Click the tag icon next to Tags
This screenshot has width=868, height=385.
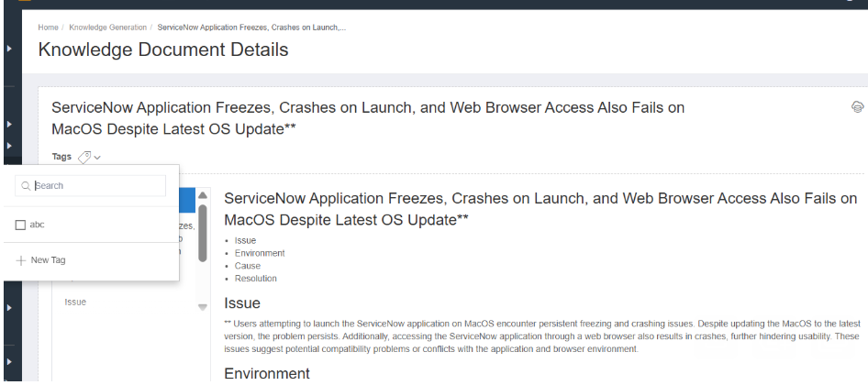84,157
